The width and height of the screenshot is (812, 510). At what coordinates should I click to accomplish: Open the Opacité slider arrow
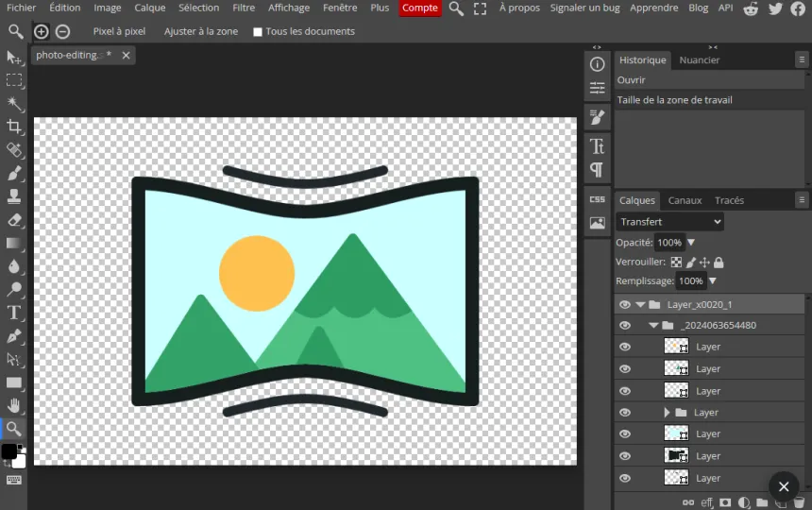pos(691,243)
